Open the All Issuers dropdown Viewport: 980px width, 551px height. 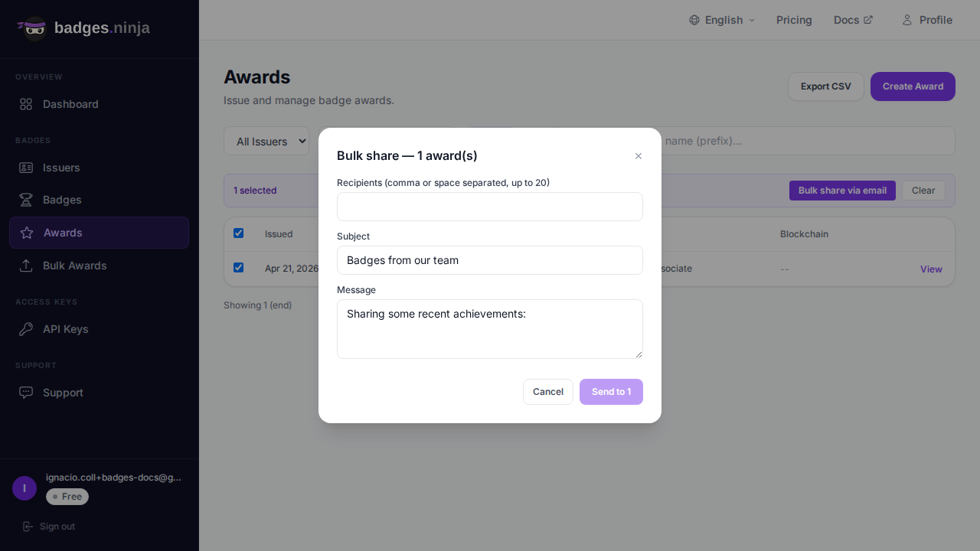266,142
